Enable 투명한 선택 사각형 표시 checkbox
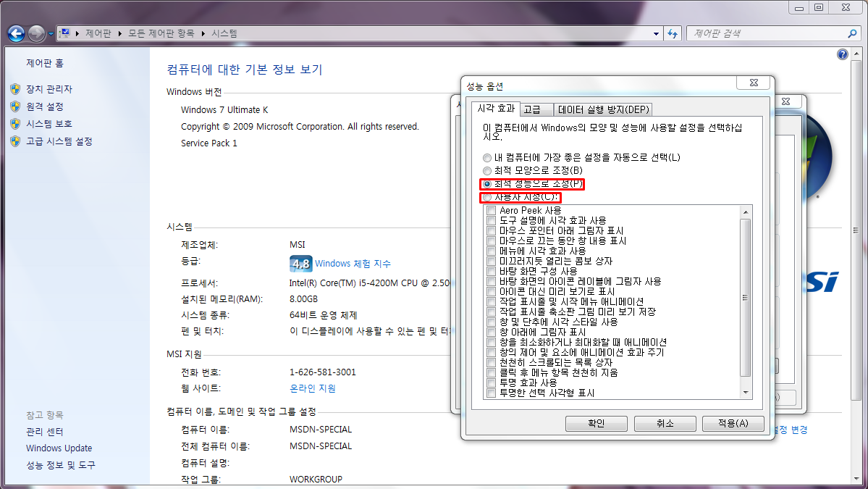The height and width of the screenshot is (489, 868). (491, 393)
